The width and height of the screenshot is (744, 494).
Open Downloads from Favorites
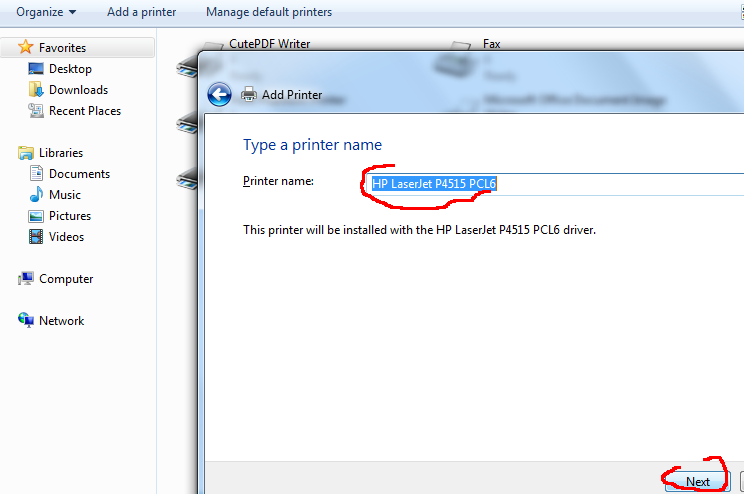pyautogui.click(x=78, y=90)
